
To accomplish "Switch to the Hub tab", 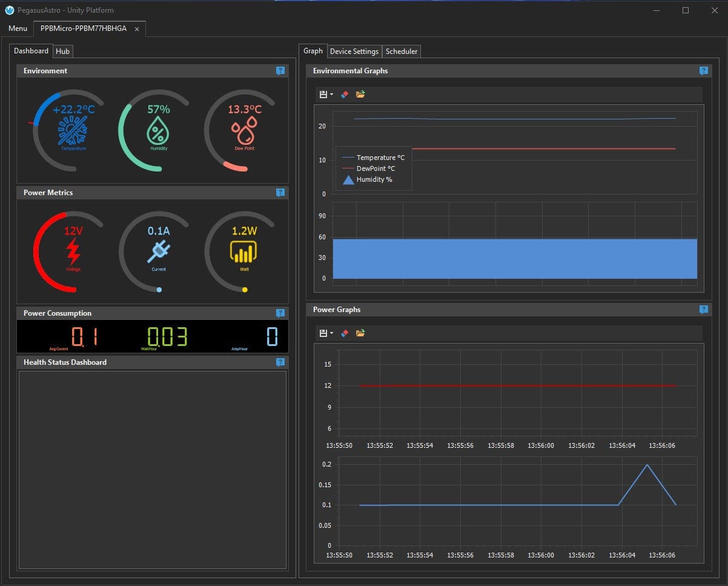I will pos(62,52).
